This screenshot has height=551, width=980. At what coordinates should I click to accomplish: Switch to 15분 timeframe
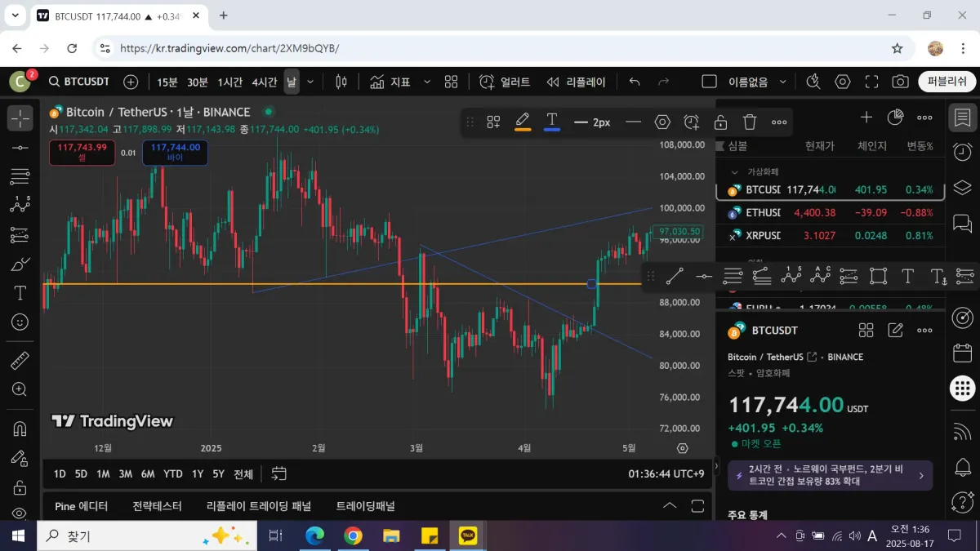point(167,82)
